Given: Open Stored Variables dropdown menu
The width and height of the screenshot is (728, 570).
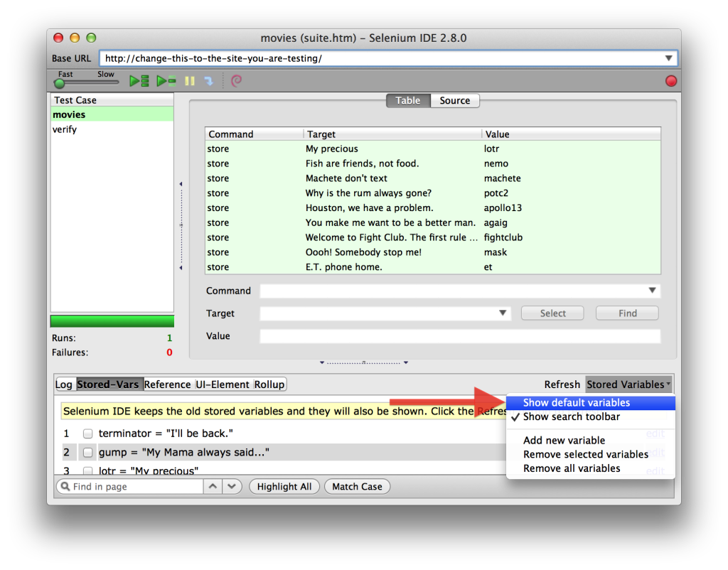Looking at the screenshot, I should [628, 385].
